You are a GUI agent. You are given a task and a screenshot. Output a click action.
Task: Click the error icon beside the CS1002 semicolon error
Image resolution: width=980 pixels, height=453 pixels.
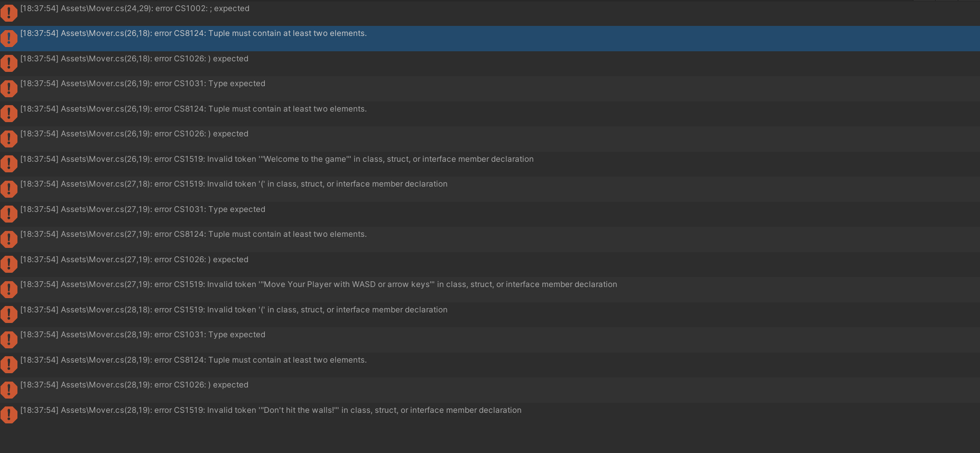pyautogui.click(x=9, y=13)
